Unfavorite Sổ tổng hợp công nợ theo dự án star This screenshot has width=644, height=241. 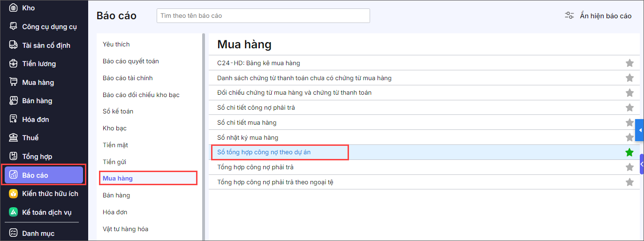point(629,152)
